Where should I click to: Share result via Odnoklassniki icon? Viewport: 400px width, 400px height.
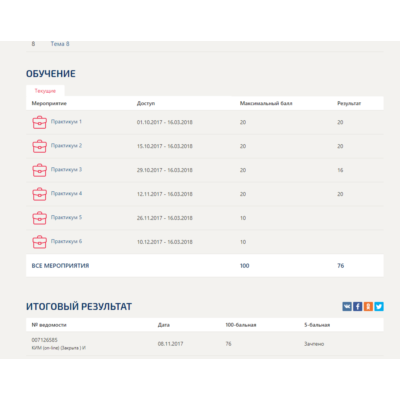pos(368,306)
